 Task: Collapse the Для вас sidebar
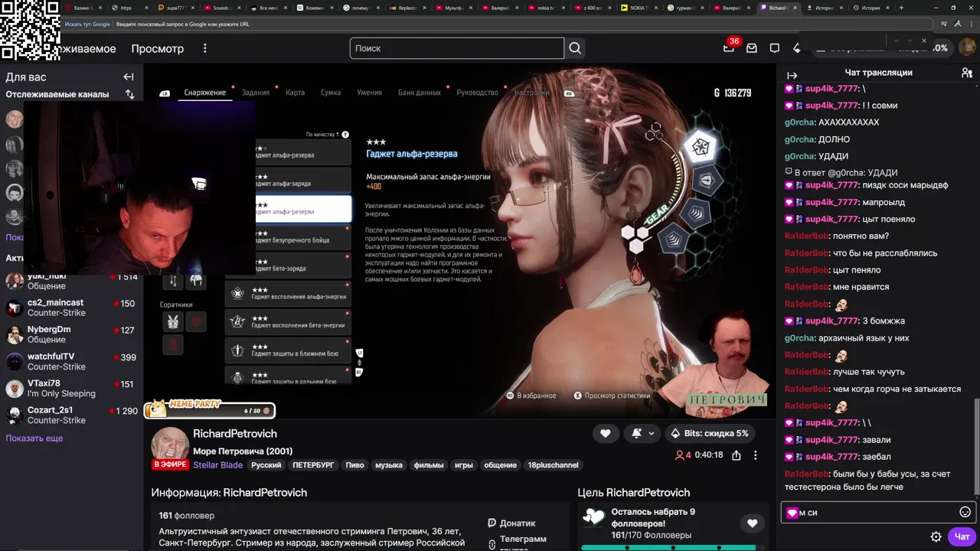(x=129, y=77)
